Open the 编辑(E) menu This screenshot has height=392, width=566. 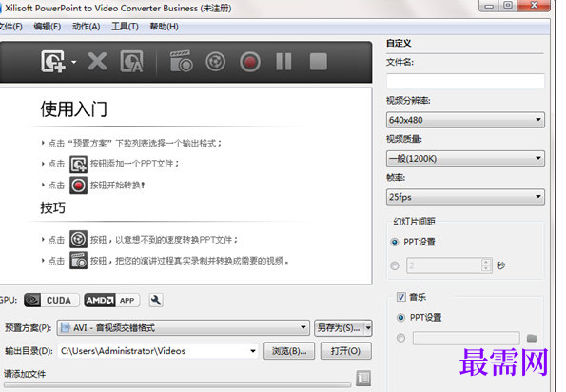pyautogui.click(x=48, y=27)
